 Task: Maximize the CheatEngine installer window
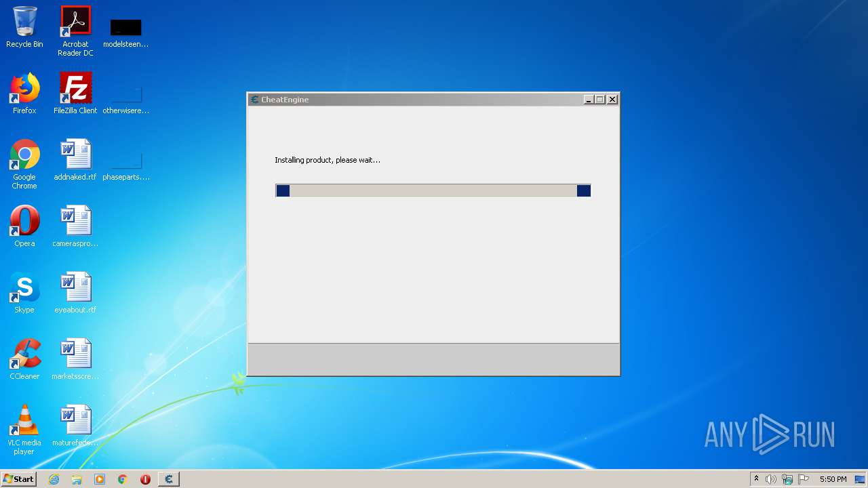(600, 100)
